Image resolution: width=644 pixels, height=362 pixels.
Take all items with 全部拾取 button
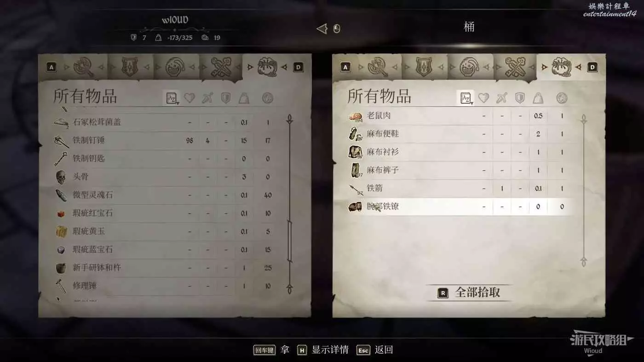click(469, 292)
